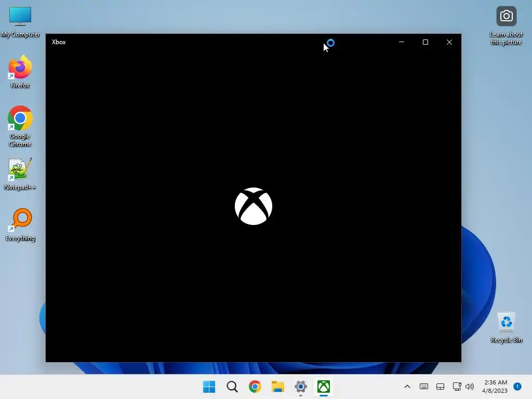Click the Xbox app taskbar icon
This screenshot has width=532, height=399.
click(x=324, y=387)
